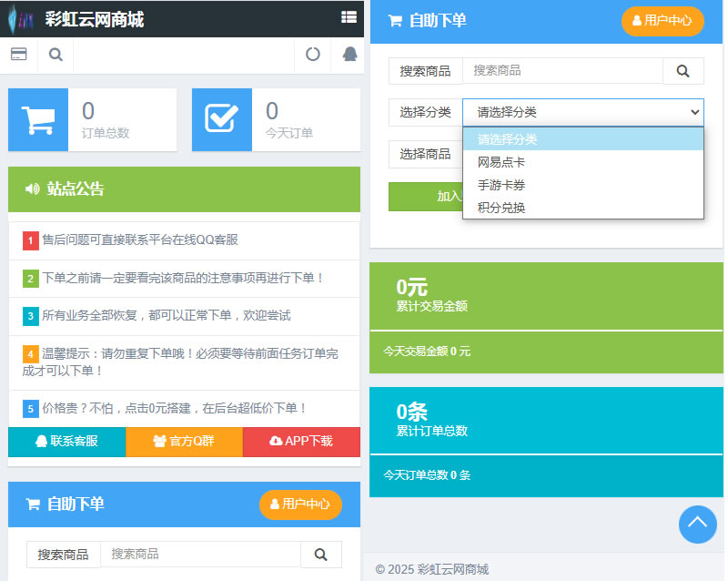728x581 pixels.
Task: Click the shopping cart order total icon
Action: [38, 119]
